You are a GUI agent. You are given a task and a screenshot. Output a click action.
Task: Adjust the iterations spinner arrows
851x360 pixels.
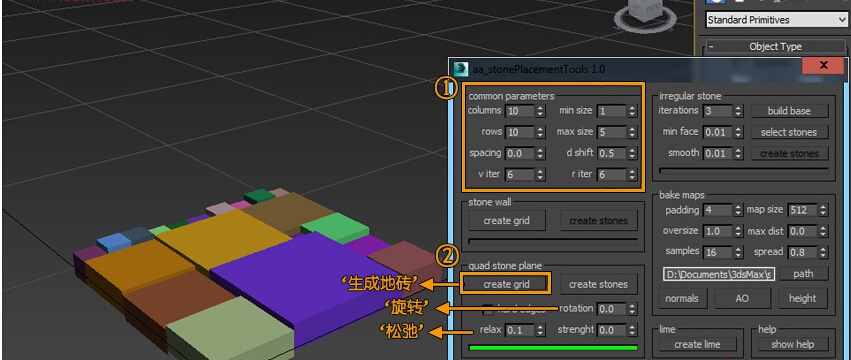coord(738,111)
